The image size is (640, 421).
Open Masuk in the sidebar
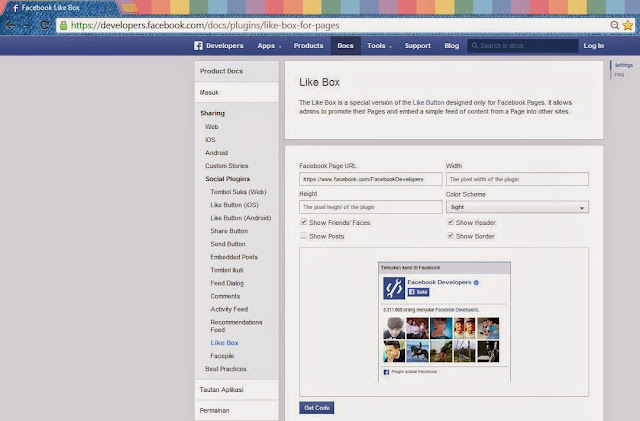coord(237,92)
